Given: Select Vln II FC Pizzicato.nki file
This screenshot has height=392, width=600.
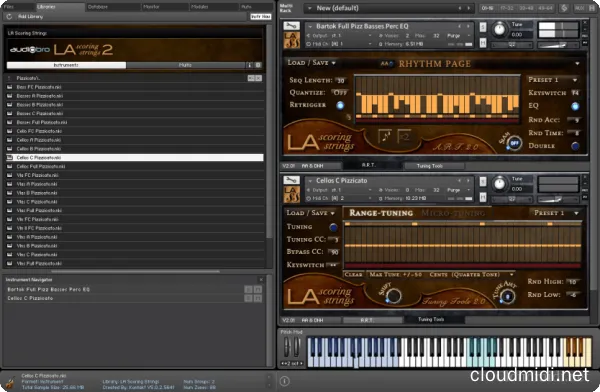Looking at the screenshot, I should coord(135,228).
